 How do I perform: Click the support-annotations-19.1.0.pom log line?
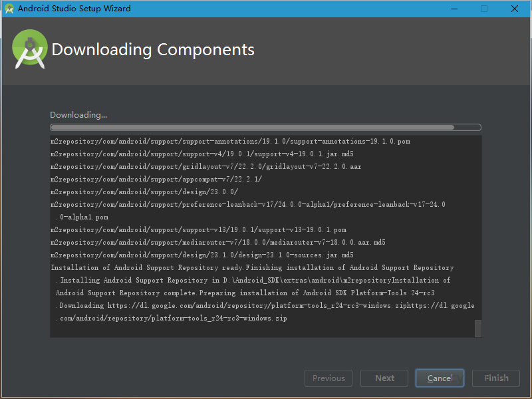(230, 142)
